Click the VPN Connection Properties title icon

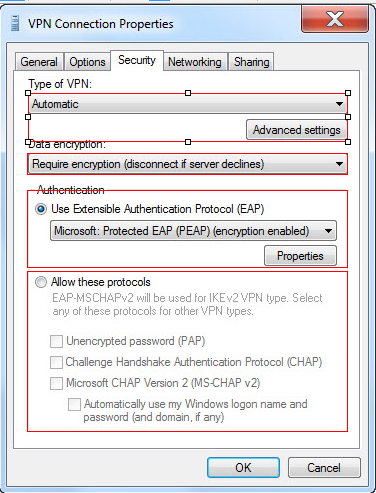click(15, 24)
